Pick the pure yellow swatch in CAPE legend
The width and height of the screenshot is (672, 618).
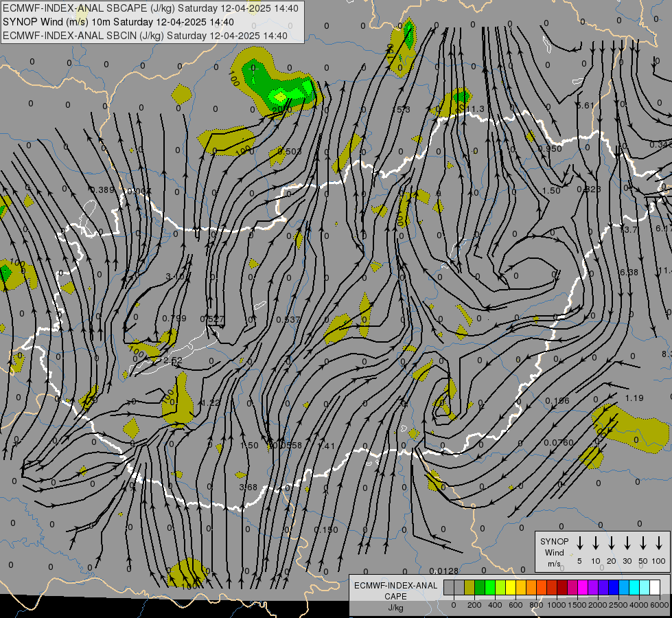point(511,587)
